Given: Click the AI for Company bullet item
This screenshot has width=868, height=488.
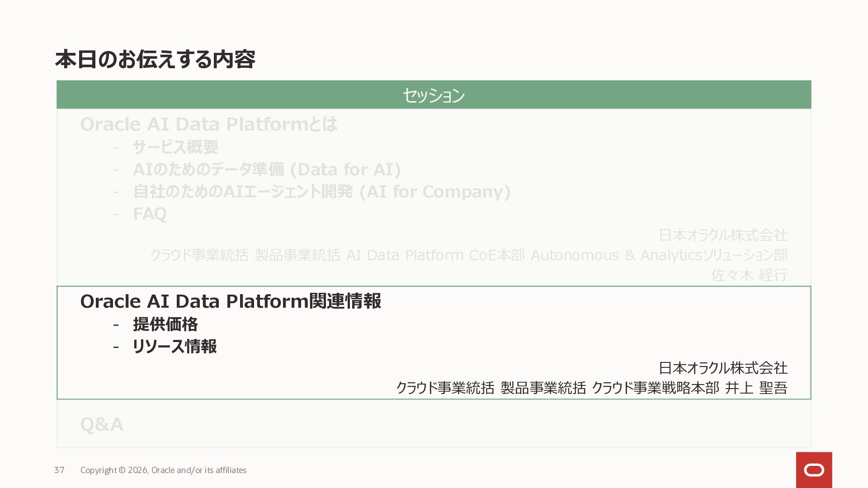Looking at the screenshot, I should (321, 192).
